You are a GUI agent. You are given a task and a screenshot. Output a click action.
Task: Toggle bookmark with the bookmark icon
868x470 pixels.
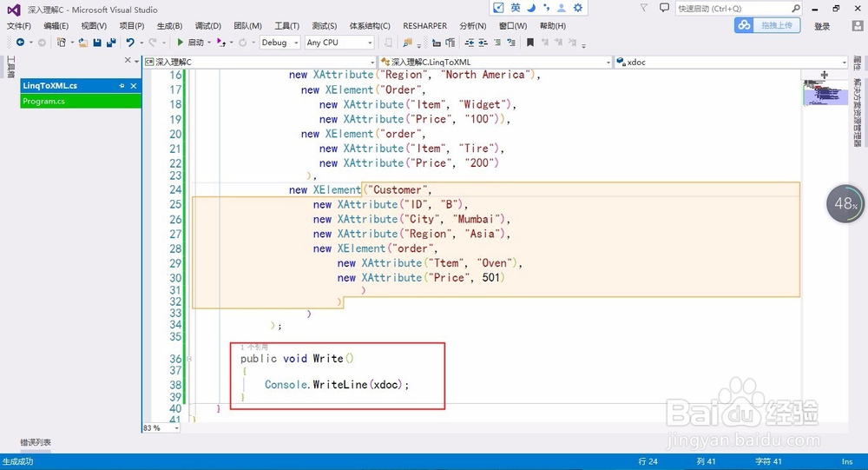tap(529, 42)
